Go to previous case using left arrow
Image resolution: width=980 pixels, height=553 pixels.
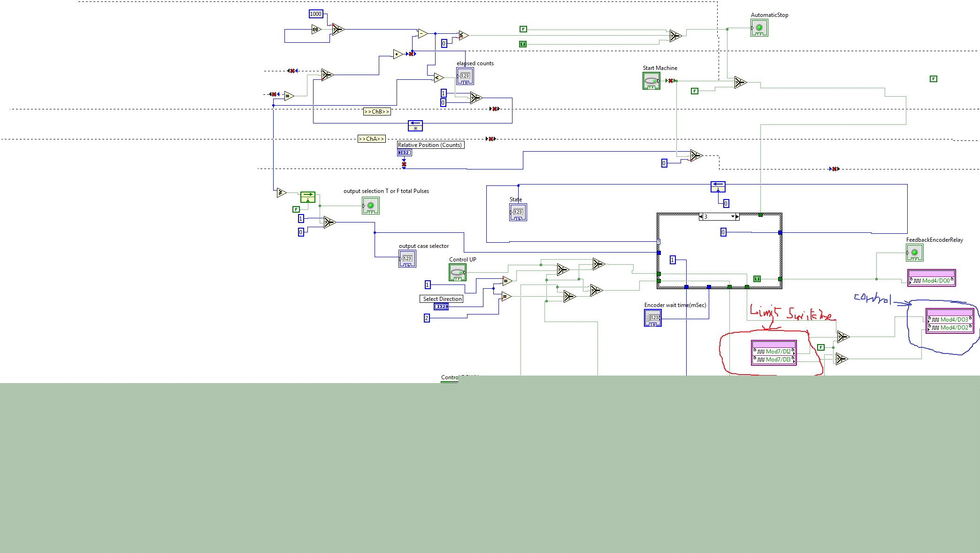tap(701, 217)
